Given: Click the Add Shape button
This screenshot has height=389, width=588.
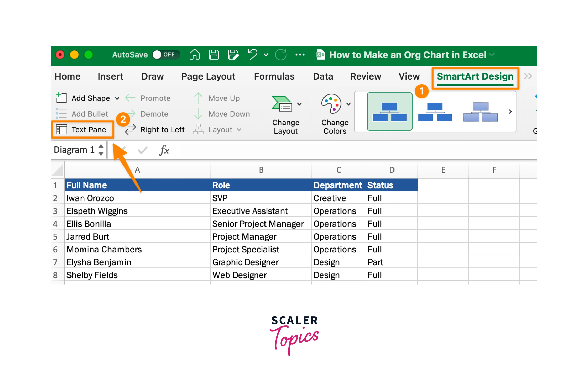Looking at the screenshot, I should coord(84,98).
